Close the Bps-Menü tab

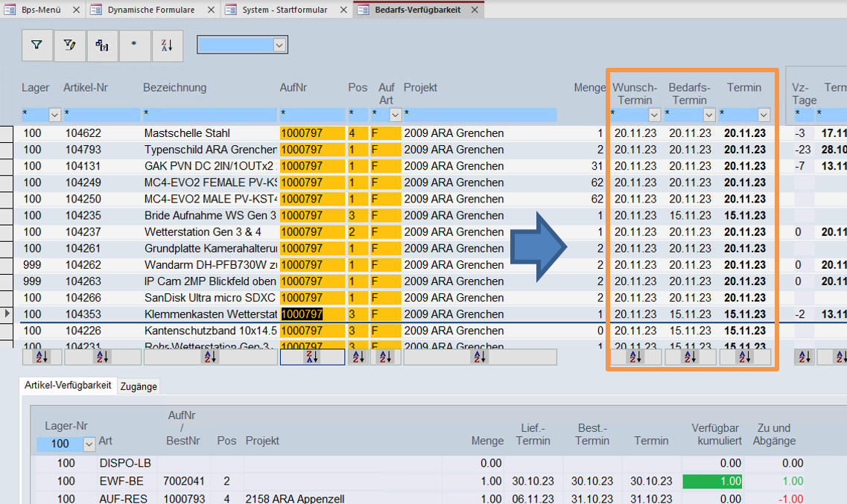click(76, 10)
